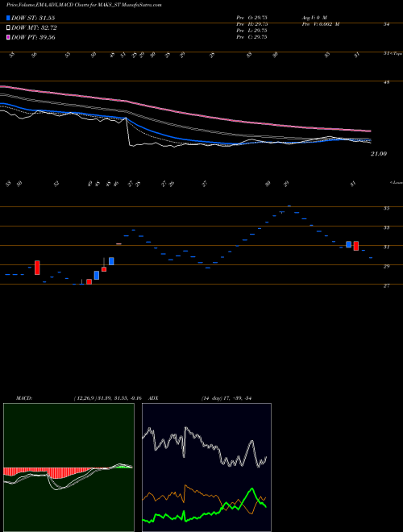Click the magenta DOW PT legend swatch
Image resolution: width=403 pixels, height=532 pixels.
click(x=9, y=37)
